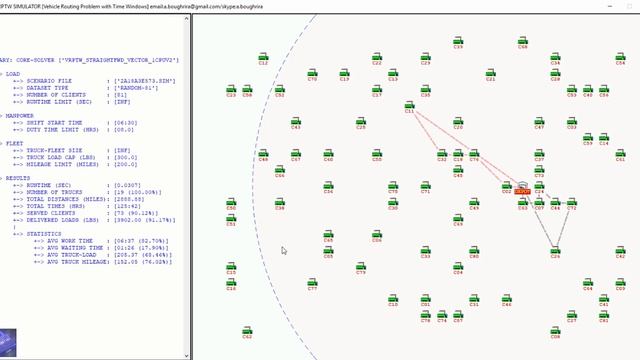The image size is (640, 360).
Task: Select client node C15
Action: click(231, 267)
